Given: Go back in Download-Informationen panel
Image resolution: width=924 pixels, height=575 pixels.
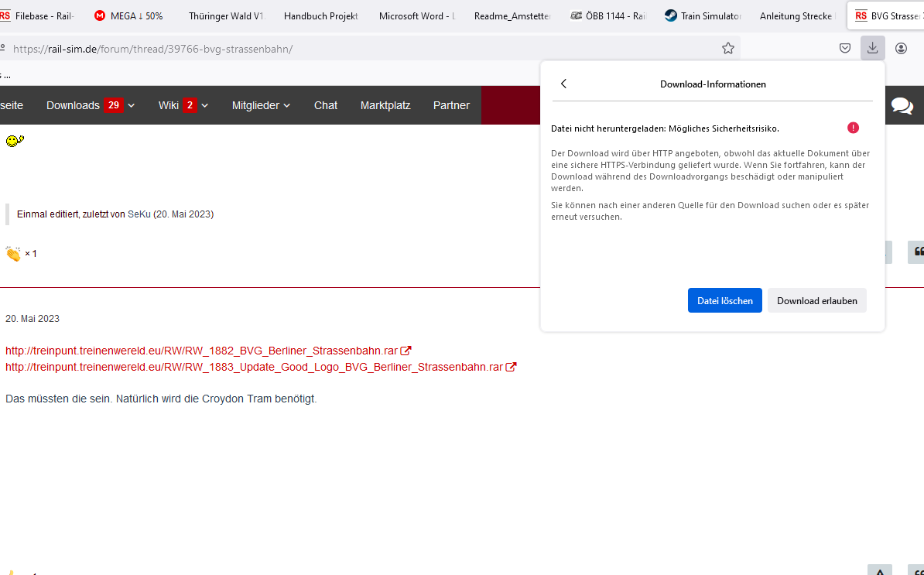Looking at the screenshot, I should pos(563,84).
